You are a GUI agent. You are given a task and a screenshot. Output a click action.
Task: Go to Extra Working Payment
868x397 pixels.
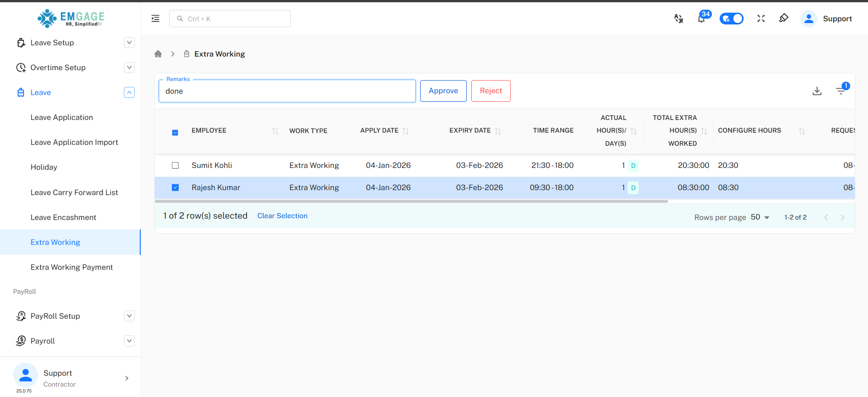pos(71,267)
